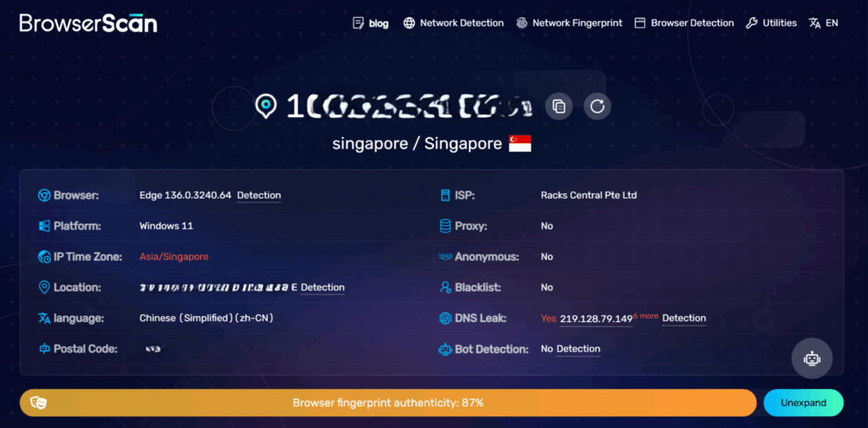868x428 pixels.
Task: Refresh the IP with reload icon
Action: [598, 106]
